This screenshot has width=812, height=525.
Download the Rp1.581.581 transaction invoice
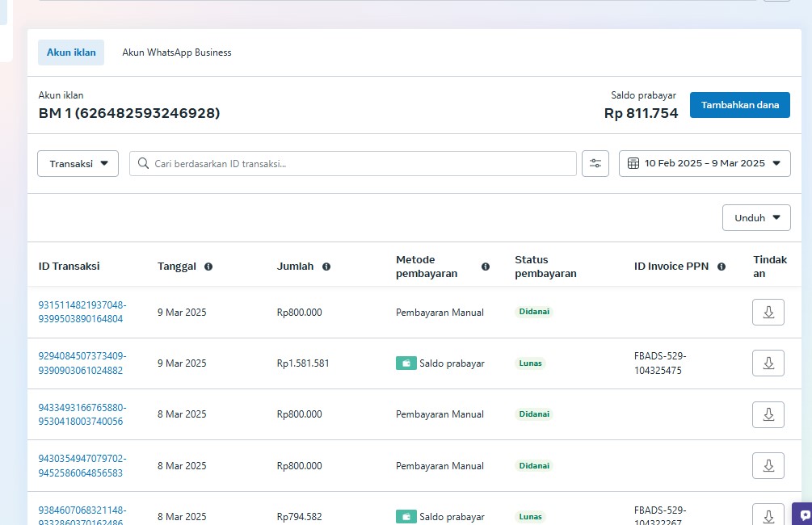pos(768,363)
